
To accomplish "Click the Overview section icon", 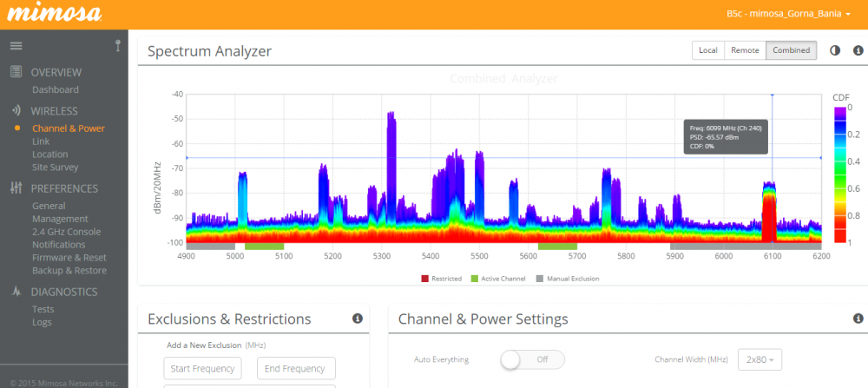I will click(16, 72).
